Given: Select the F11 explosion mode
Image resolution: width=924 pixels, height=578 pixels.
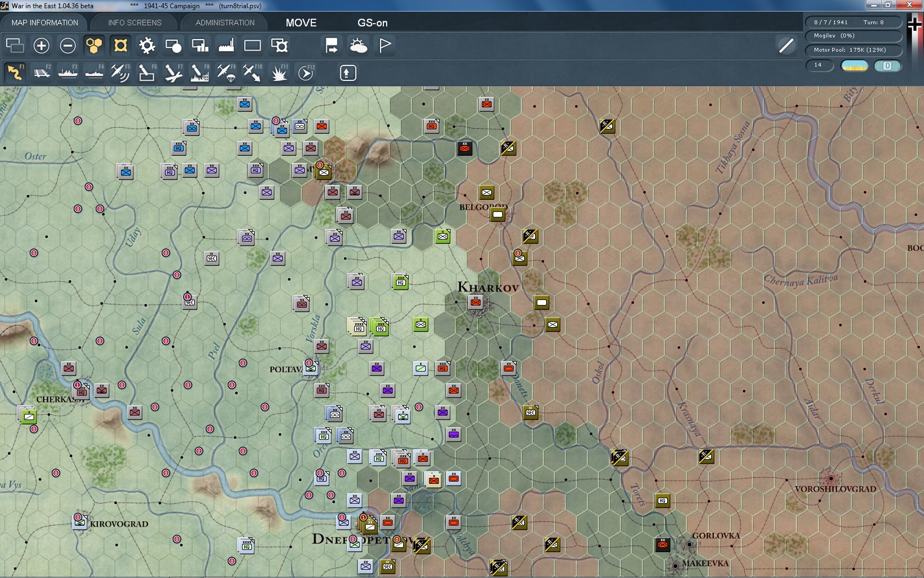Looking at the screenshot, I should tap(279, 72).
